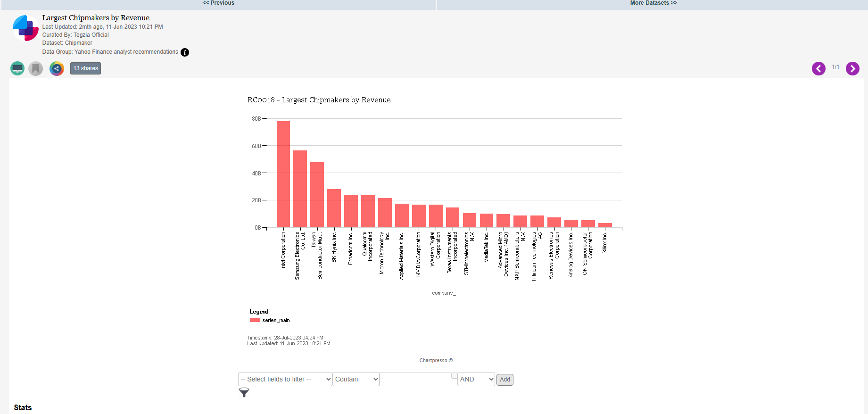Click the funnel filter icon
The image size is (868, 414).
tap(244, 392)
